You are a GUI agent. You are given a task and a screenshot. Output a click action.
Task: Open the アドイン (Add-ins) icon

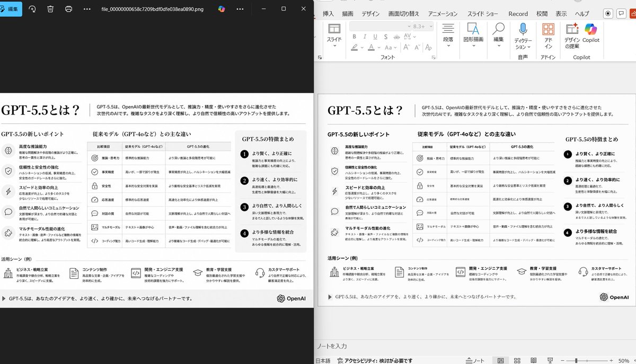(548, 30)
